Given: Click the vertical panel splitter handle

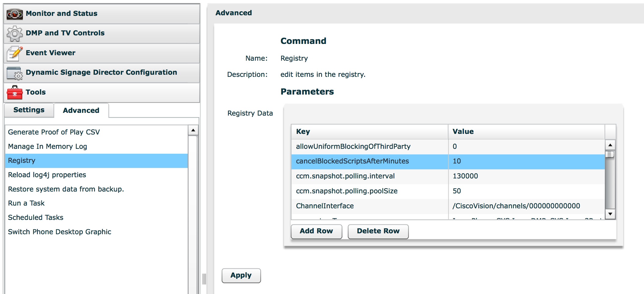Looking at the screenshot, I should pos(204,279).
